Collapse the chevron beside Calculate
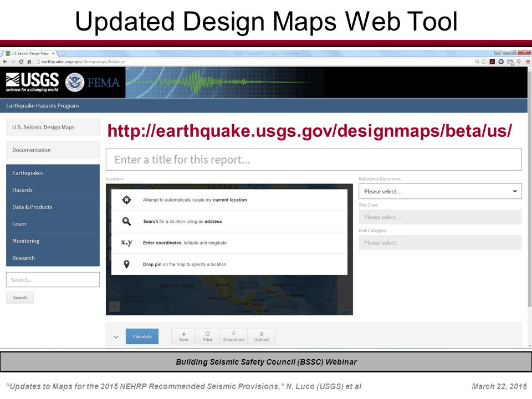532x399 pixels. coord(116,337)
